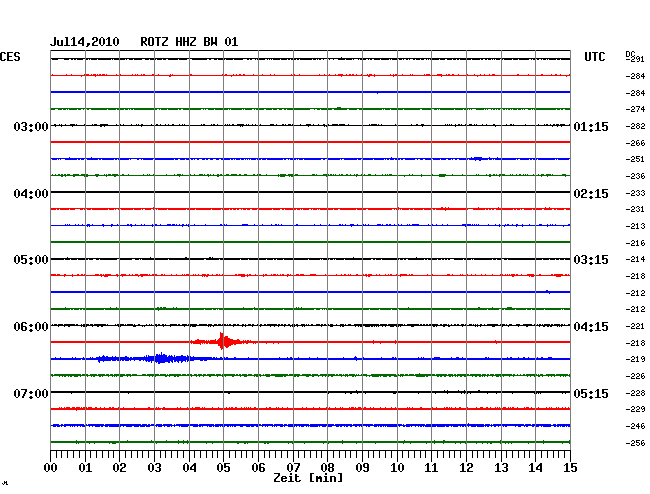Viewport: 650px width, 494px height.
Task: Select DC offset value -274
Action: click(635, 109)
